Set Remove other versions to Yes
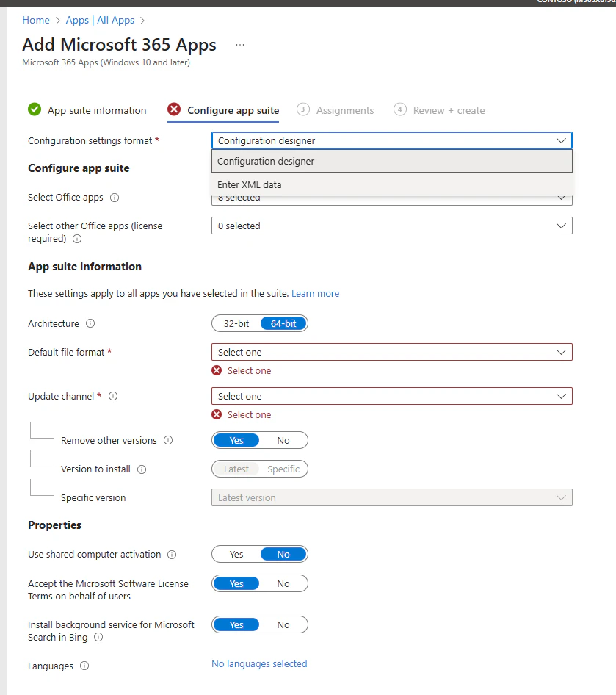Image resolution: width=616 pixels, height=695 pixels. tap(236, 441)
